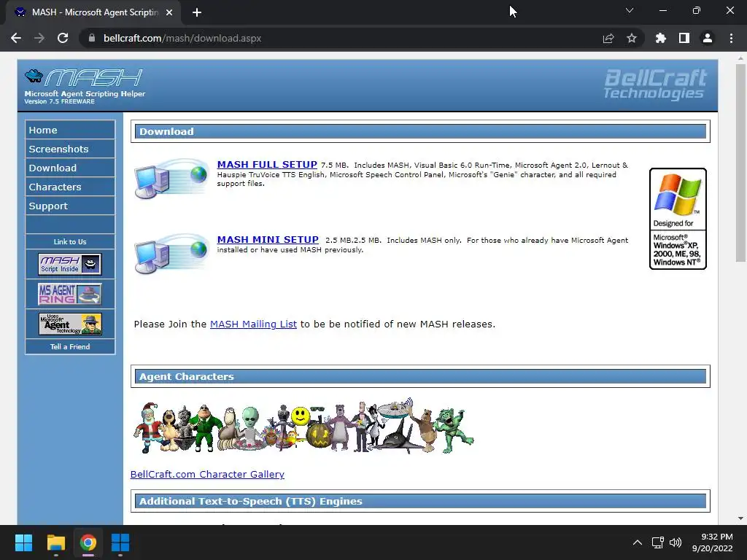
Task: Click the Version 7.5 FREEWARE text
Action: point(60,101)
